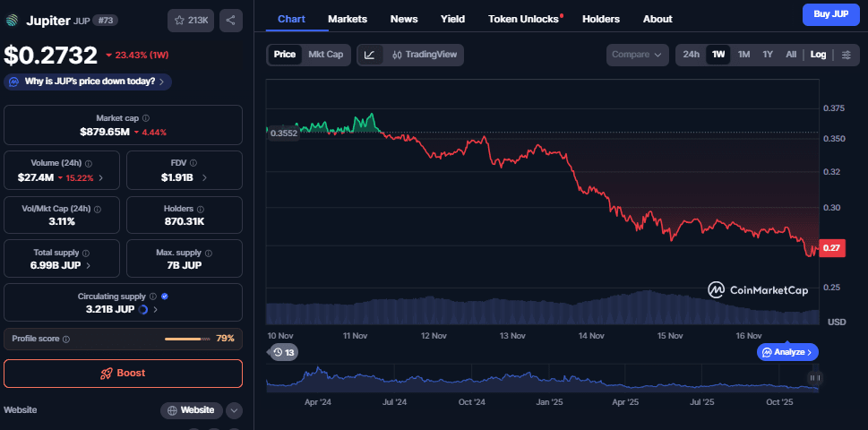Click the star watchlist button showing 213K
The image size is (868, 430).
click(191, 21)
